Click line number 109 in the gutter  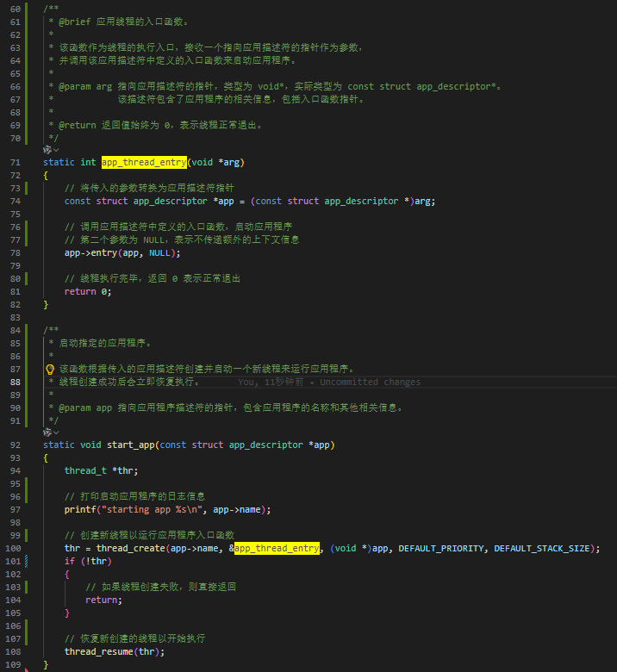(13, 664)
